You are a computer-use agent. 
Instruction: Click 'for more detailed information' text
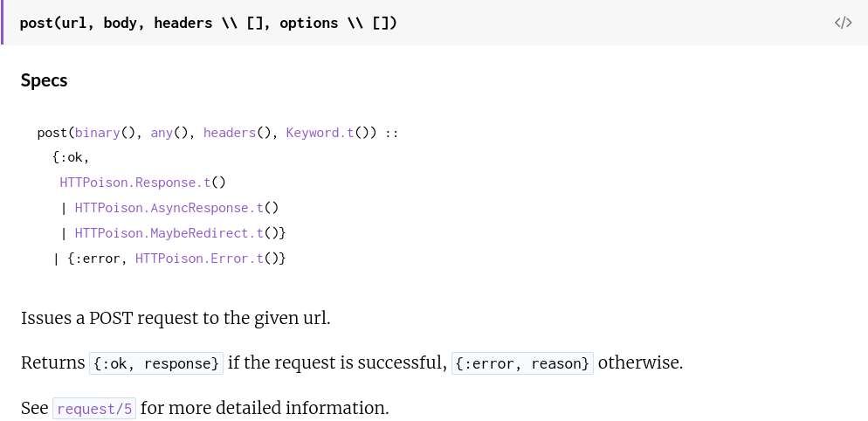265,408
